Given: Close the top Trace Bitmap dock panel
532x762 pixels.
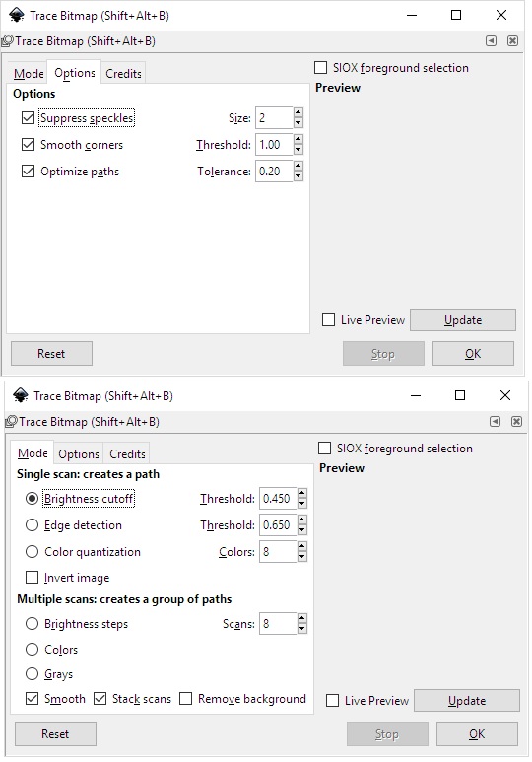Looking at the screenshot, I should pos(512,40).
